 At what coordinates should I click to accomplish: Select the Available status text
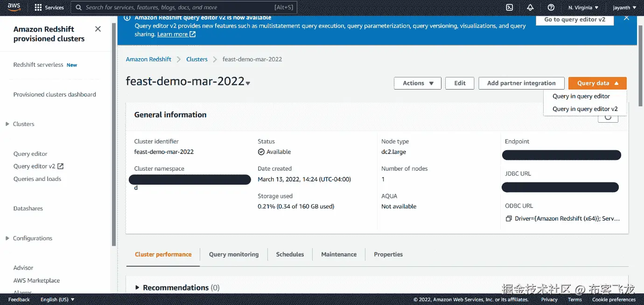point(279,152)
